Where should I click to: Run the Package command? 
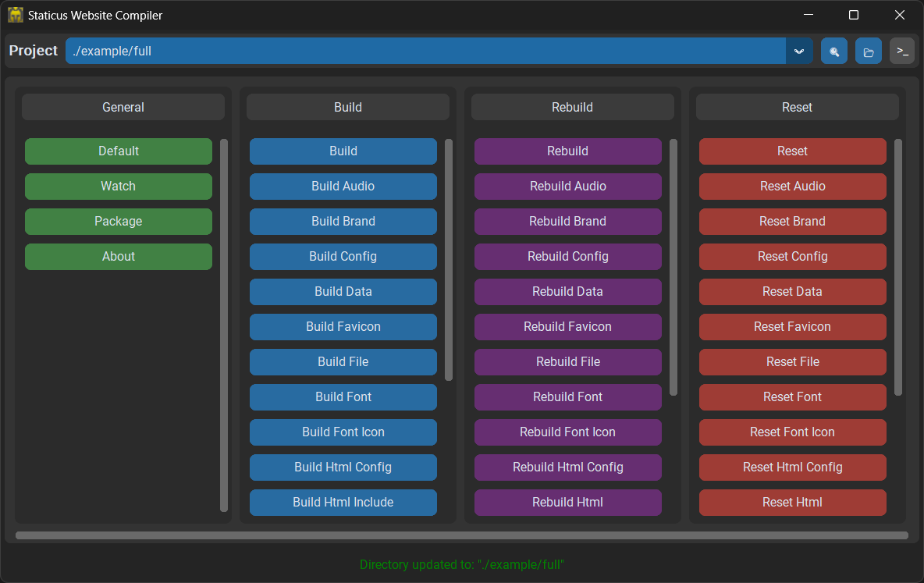pyautogui.click(x=119, y=222)
